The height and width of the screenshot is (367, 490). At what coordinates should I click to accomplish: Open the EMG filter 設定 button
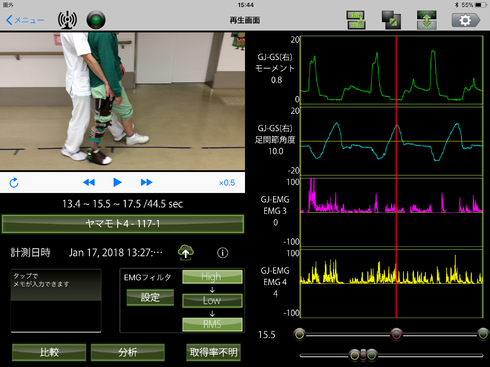pyautogui.click(x=150, y=297)
